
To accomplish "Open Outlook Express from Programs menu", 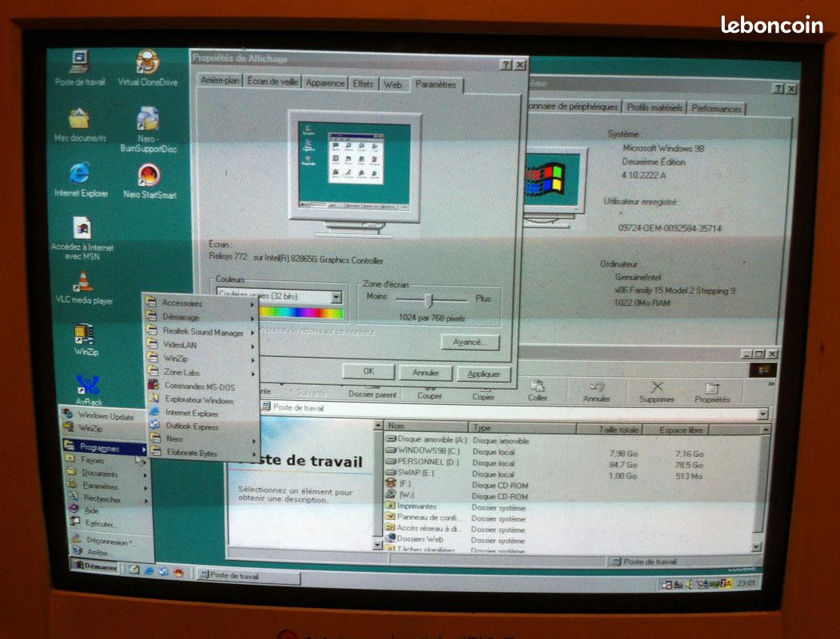I will pyautogui.click(x=203, y=426).
